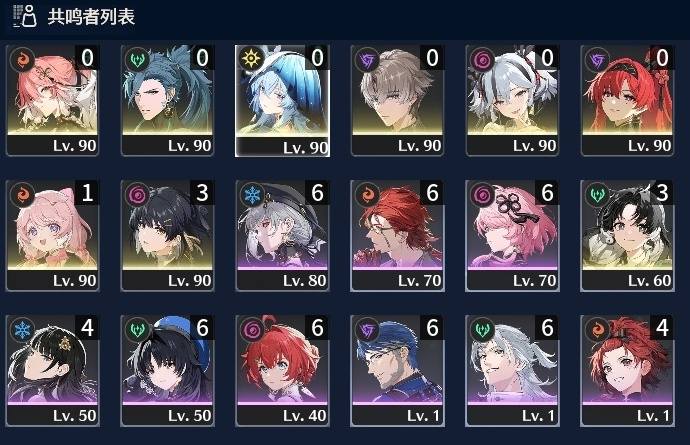This screenshot has width=690, height=445.
Task: Click pink spiral icon on white-haired Lv. 90 card
Action: coord(482,59)
